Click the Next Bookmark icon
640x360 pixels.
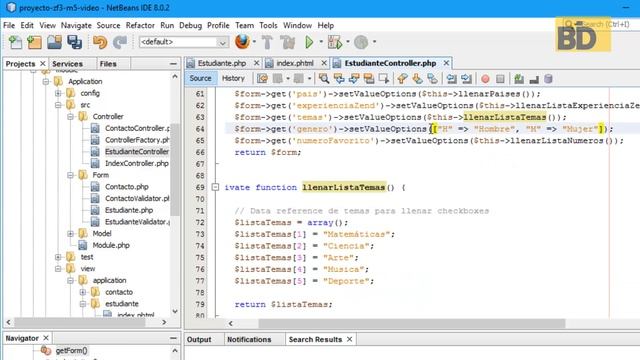(417, 78)
